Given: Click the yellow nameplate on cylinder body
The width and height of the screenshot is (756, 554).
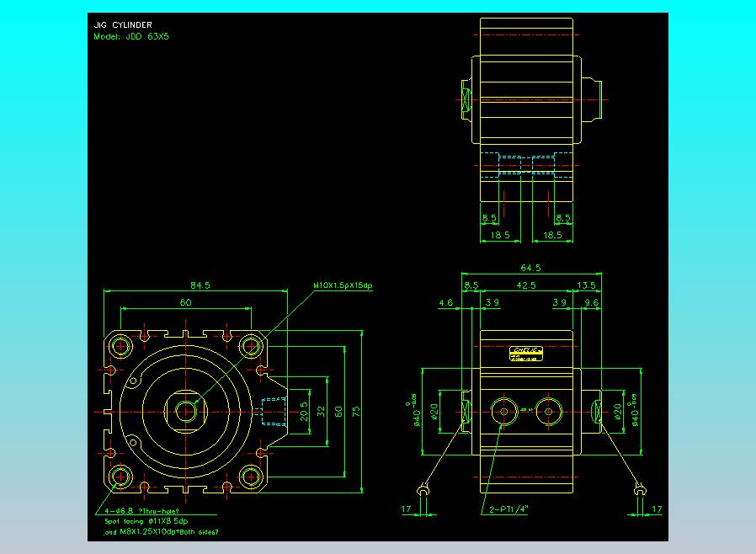Looking at the screenshot, I should tap(526, 354).
